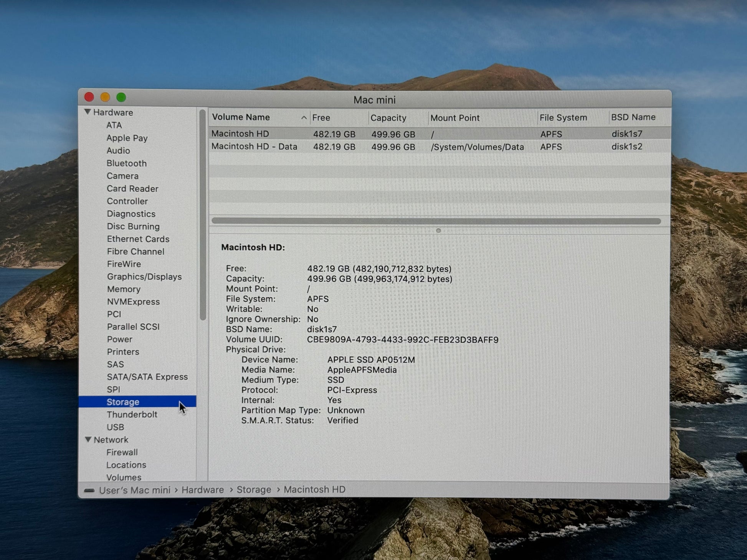Click the BSD Name column header

(633, 117)
